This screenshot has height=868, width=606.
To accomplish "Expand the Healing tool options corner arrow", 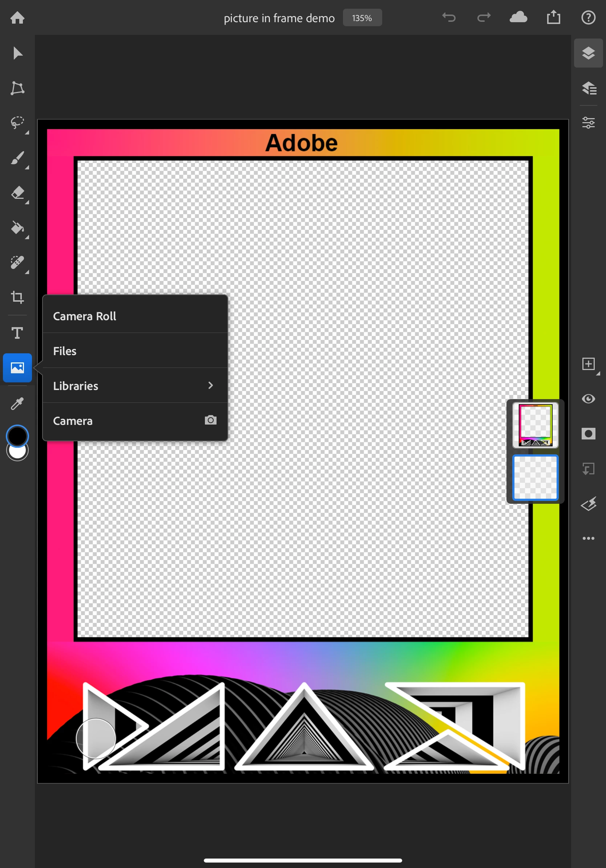I will click(27, 272).
